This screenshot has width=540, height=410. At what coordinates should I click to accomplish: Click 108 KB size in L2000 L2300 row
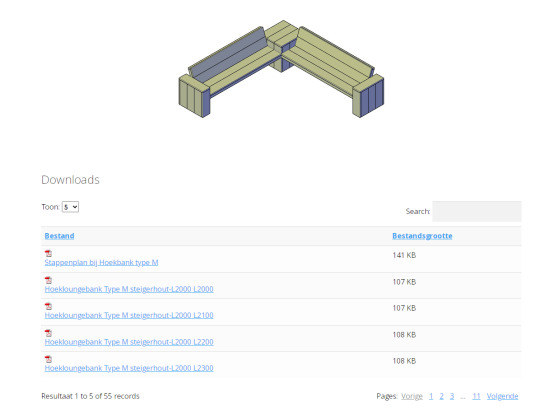click(x=404, y=361)
